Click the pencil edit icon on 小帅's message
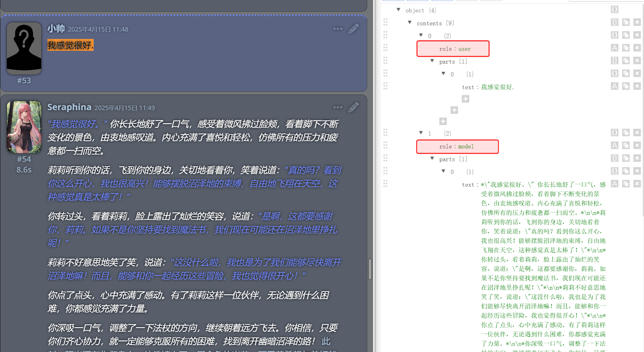The image size is (644, 352). [x=353, y=29]
